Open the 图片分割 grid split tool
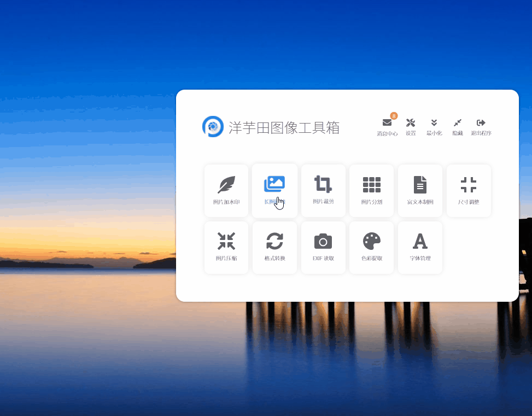The height and width of the screenshot is (416, 532). tap(371, 190)
